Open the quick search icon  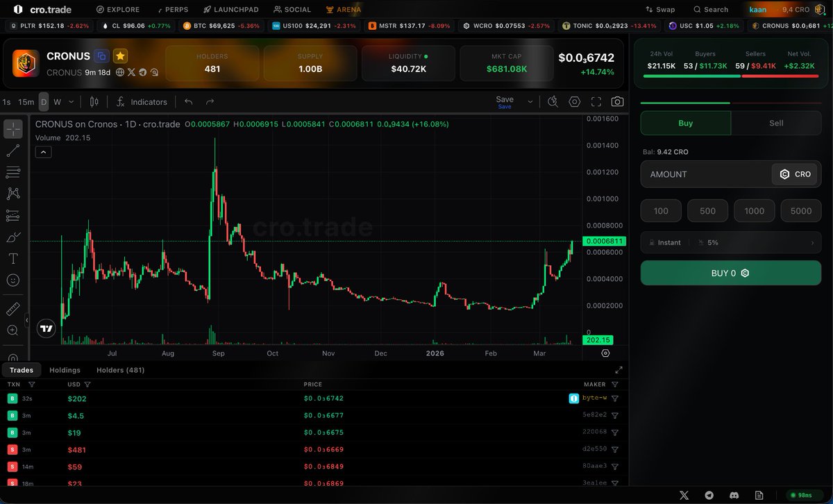tap(553, 101)
